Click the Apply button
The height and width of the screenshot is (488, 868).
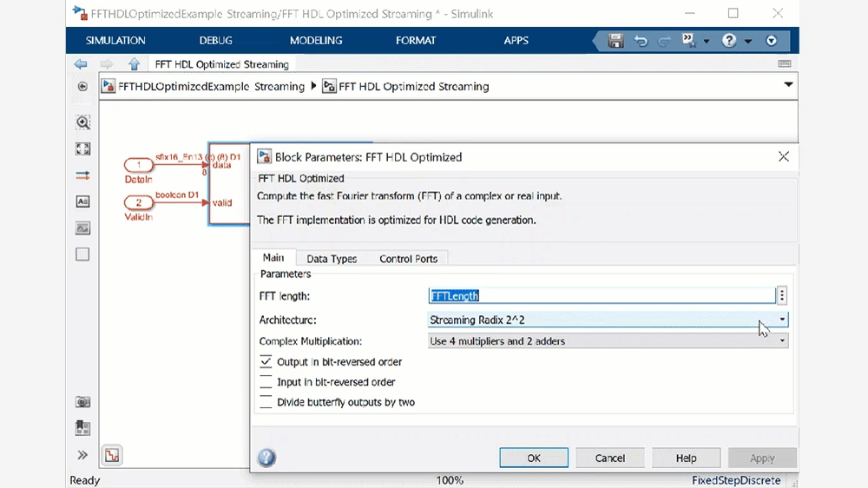762,458
